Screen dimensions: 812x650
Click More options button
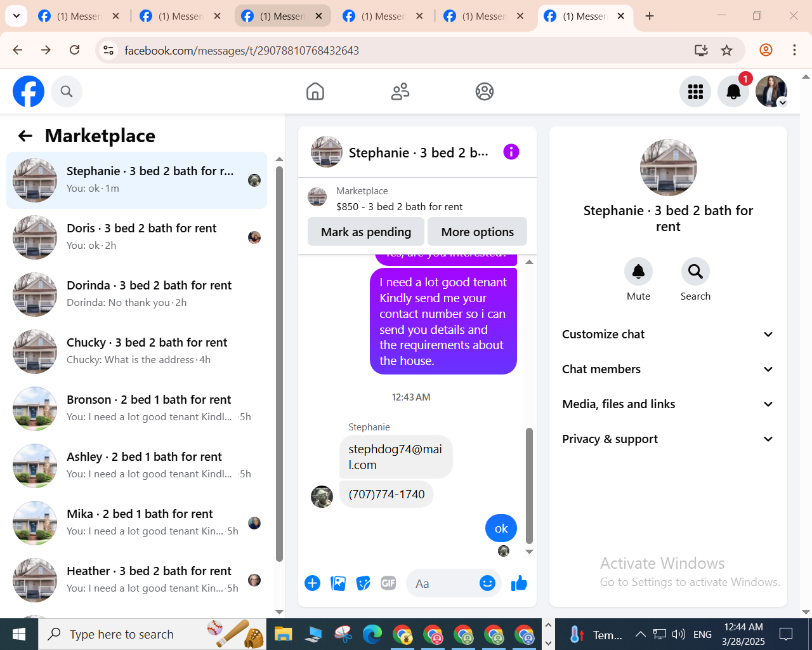478,232
